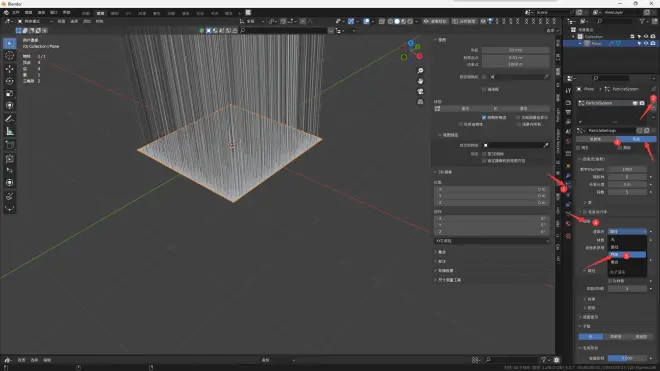The height and width of the screenshot is (371, 660).
Task: Select the Scale tool
Action: 10,93
